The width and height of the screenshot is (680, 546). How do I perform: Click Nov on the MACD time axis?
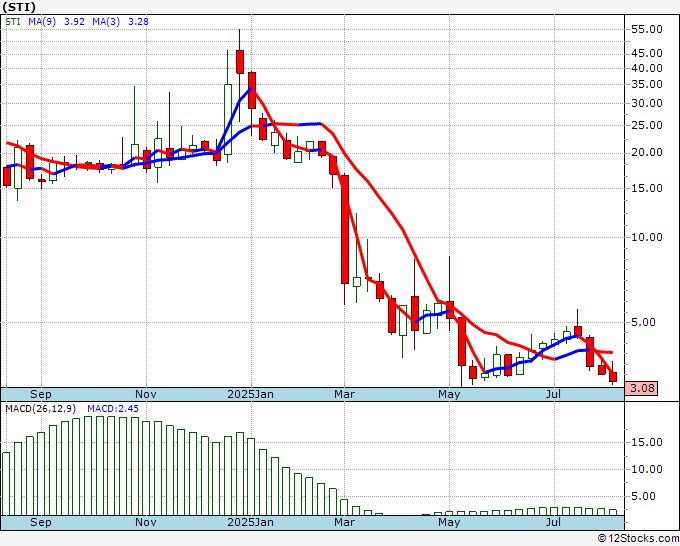(x=146, y=522)
